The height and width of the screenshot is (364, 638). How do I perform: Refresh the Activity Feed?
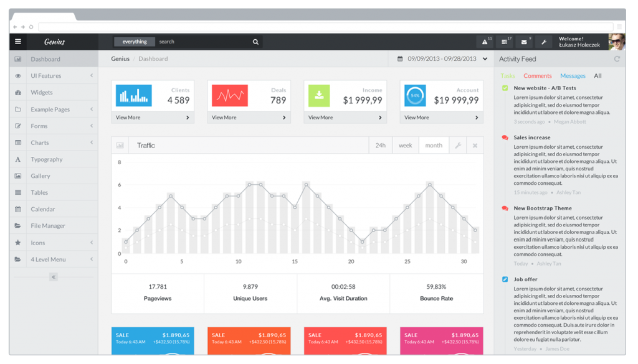(x=617, y=59)
